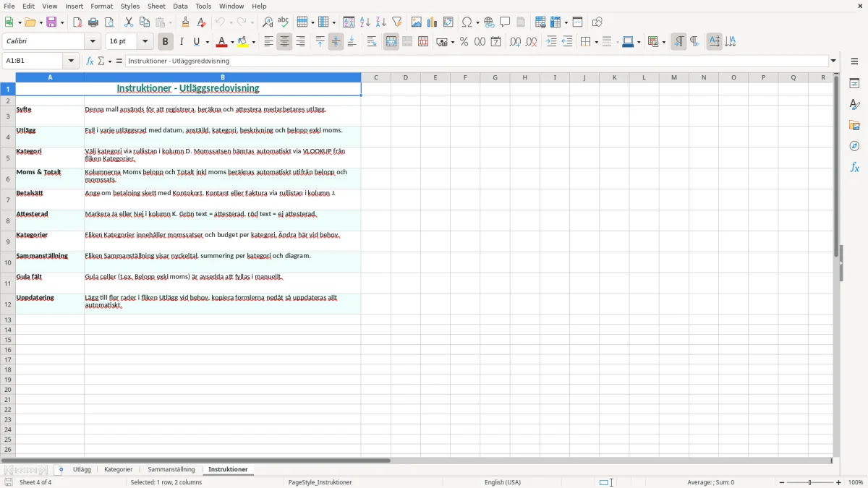
Task: Open the Font Name dropdown list
Action: 93,42
